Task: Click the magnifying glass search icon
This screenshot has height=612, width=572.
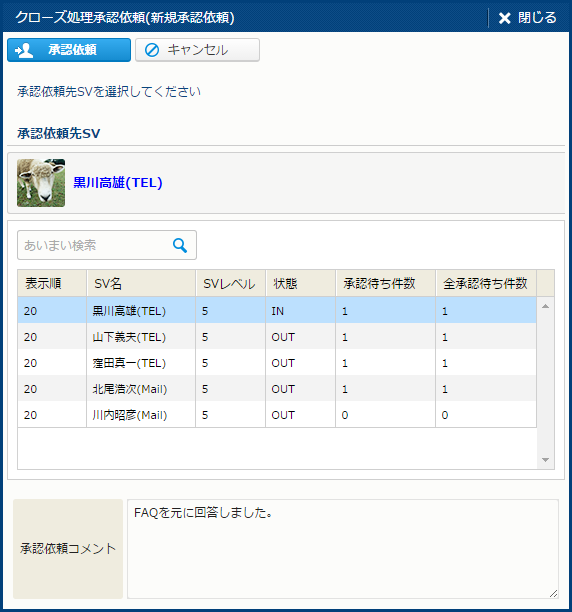Action: 180,246
